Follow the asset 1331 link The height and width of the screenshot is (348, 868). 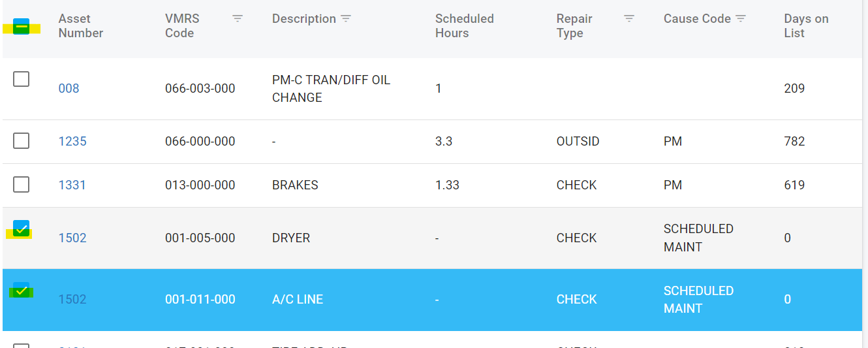point(72,185)
